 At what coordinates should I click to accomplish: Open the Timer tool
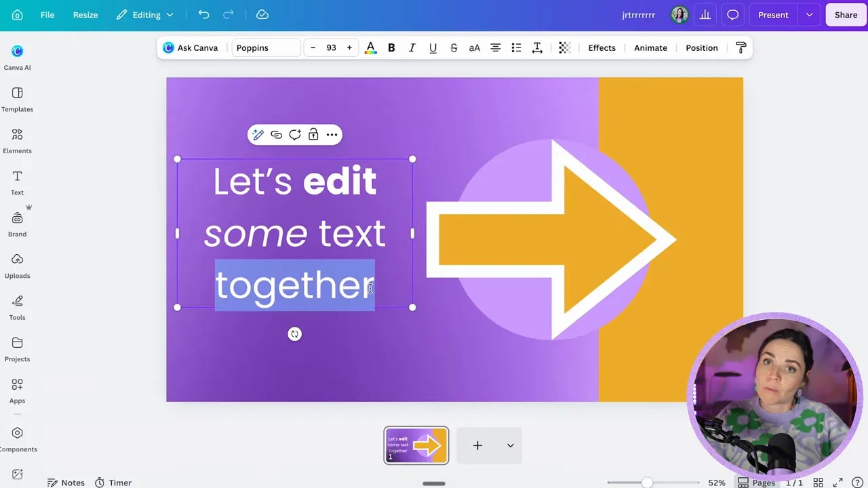click(x=113, y=483)
